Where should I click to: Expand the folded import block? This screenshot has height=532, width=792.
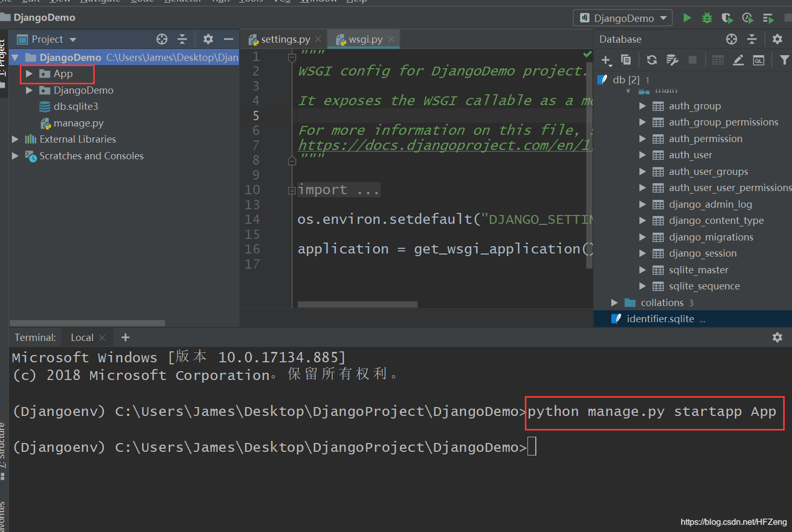click(x=292, y=191)
